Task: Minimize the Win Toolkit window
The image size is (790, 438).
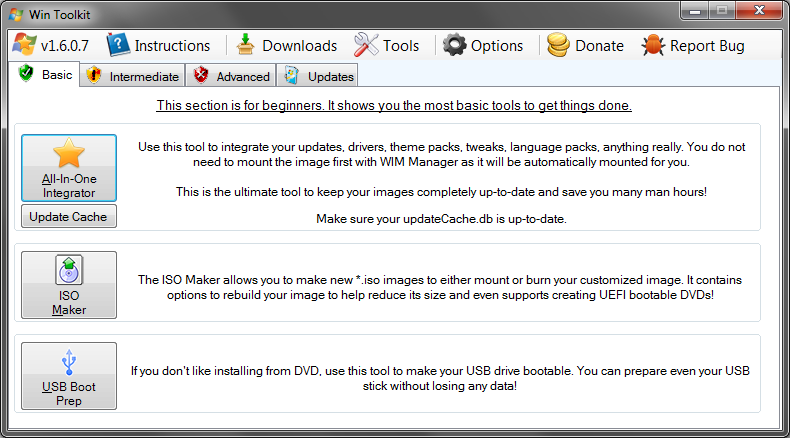Action: 695,11
